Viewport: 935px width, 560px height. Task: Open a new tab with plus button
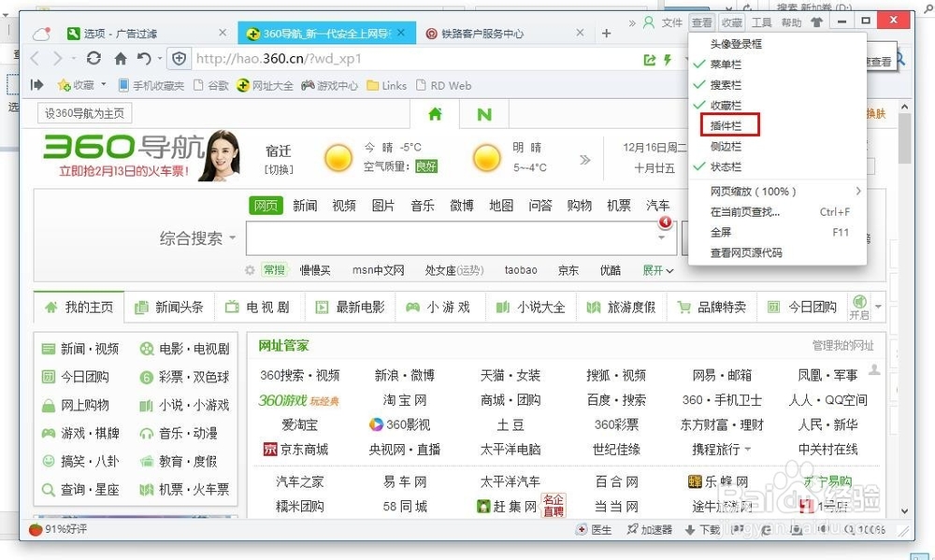[x=607, y=34]
